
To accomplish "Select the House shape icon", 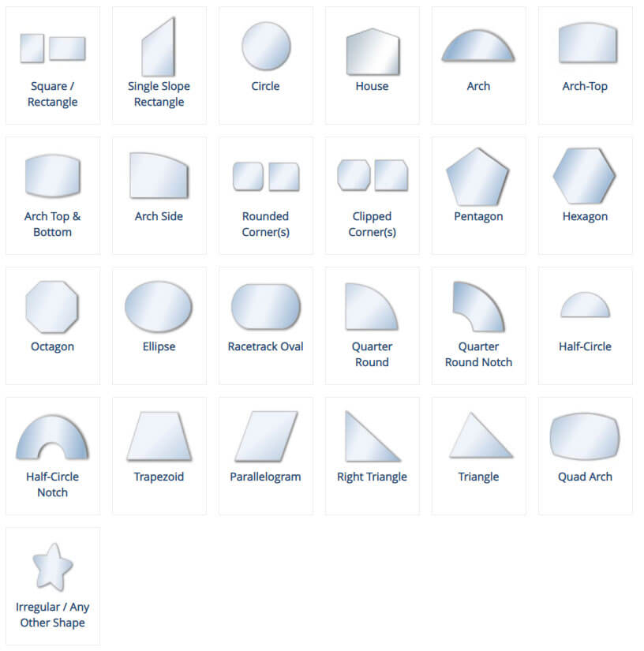I will pos(373,51).
